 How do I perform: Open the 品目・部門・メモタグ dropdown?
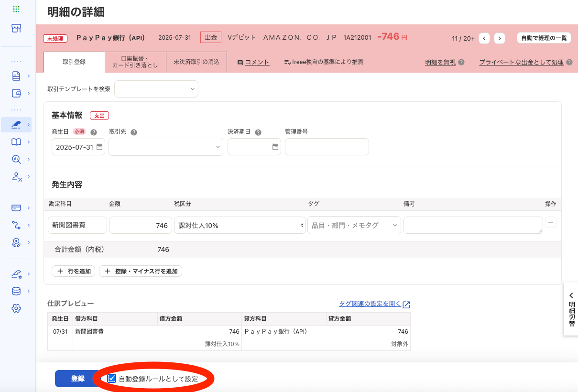(354, 225)
